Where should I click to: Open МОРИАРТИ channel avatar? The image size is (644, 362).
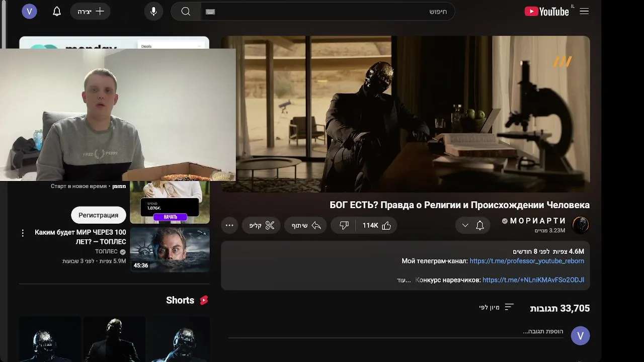[581, 225]
